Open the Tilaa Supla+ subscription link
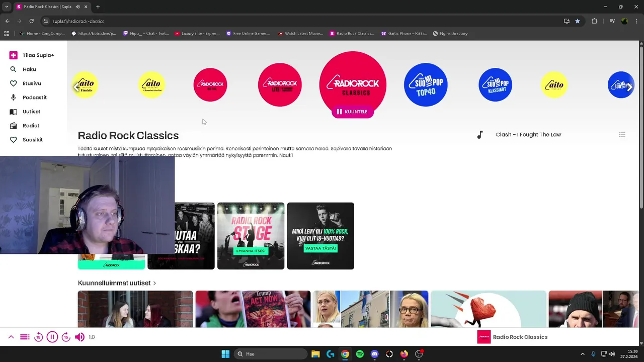The width and height of the screenshot is (644, 362). point(32,55)
